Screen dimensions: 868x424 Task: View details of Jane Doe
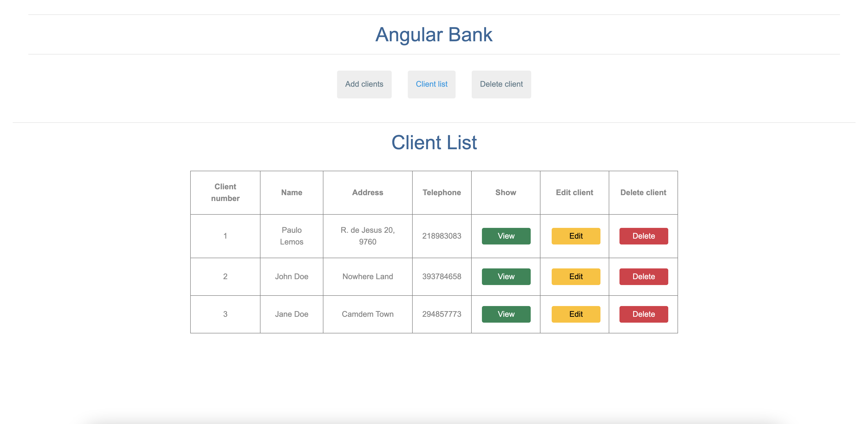(x=506, y=314)
